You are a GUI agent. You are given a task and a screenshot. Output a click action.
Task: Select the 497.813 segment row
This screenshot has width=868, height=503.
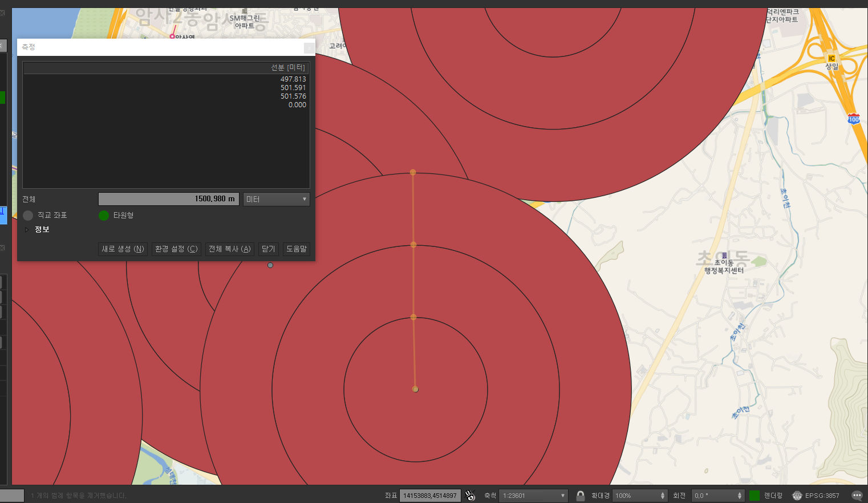(x=166, y=79)
